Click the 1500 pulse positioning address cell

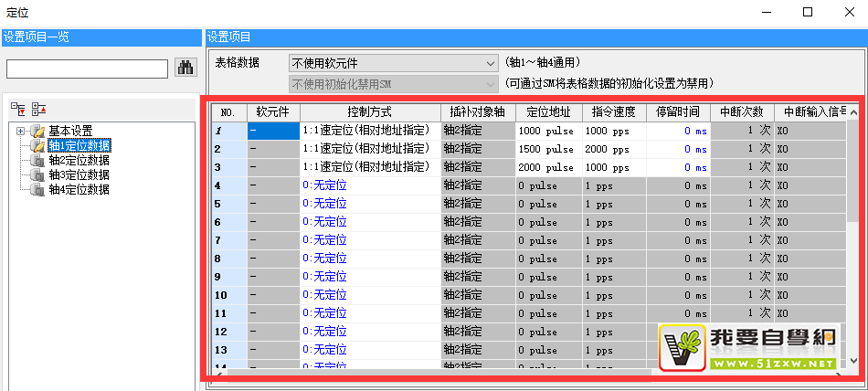(x=547, y=149)
